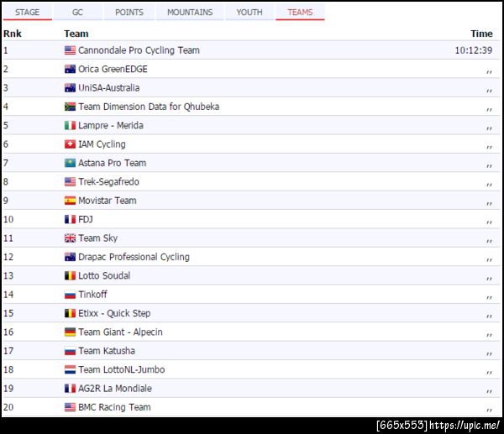Click the South African flag beside Team Dimension Data
This screenshot has height=434, width=504.
pyautogui.click(x=70, y=107)
